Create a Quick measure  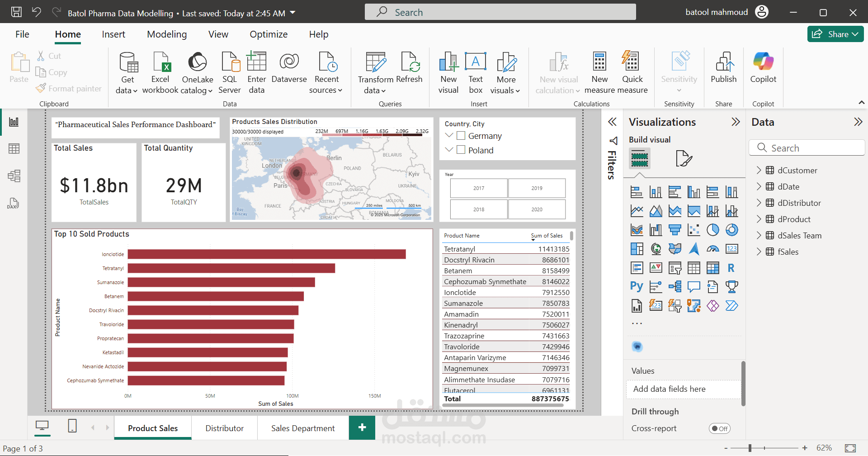(632, 72)
